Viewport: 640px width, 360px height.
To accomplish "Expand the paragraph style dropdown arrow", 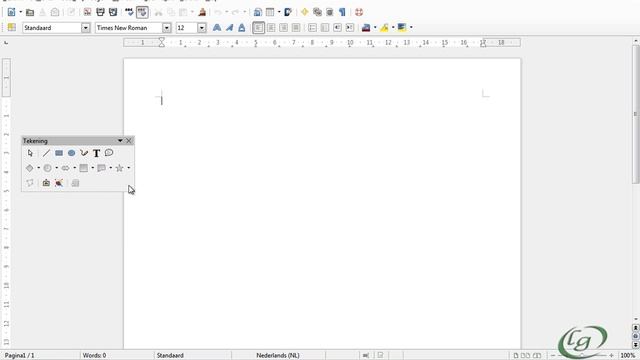I will pyautogui.click(x=85, y=28).
